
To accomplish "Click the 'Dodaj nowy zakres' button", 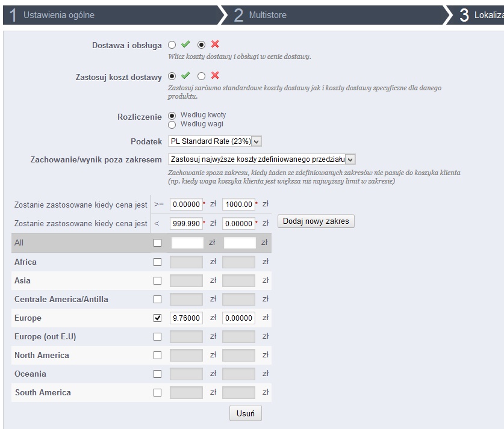I will 316,221.
